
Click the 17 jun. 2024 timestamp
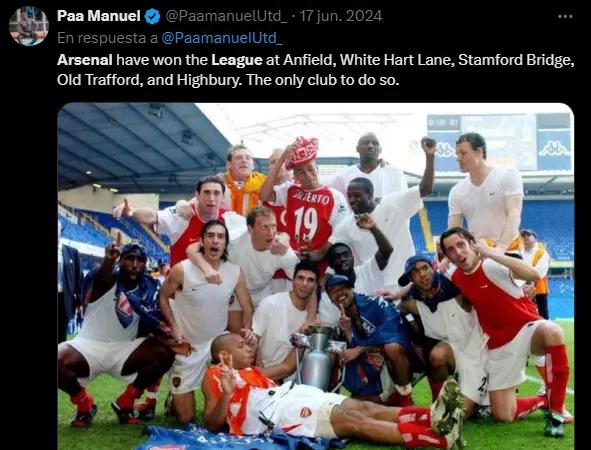coord(341,16)
